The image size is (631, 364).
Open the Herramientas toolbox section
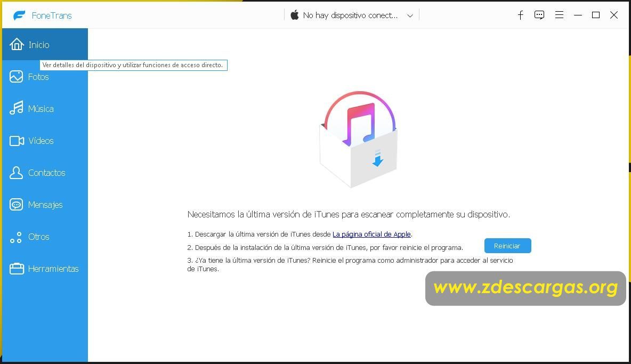point(45,269)
